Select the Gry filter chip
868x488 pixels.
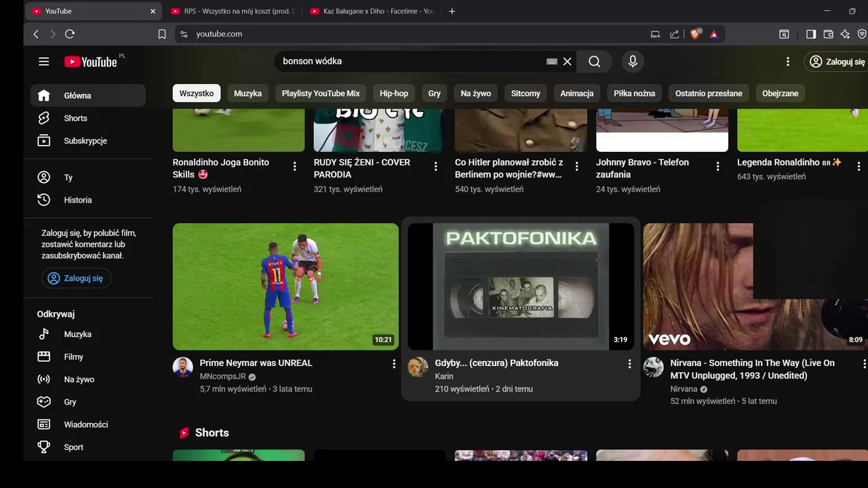pos(435,94)
